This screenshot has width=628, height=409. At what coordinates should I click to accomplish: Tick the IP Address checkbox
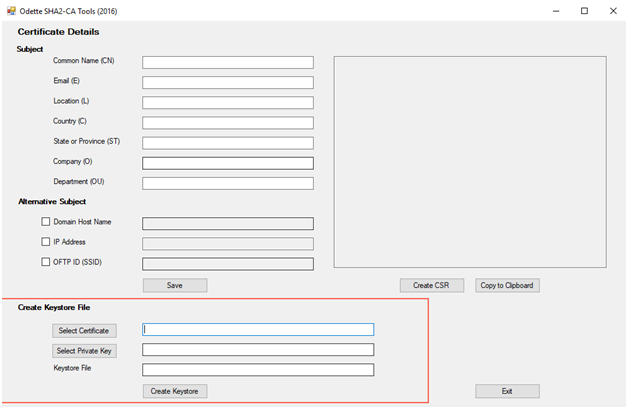pyautogui.click(x=46, y=242)
